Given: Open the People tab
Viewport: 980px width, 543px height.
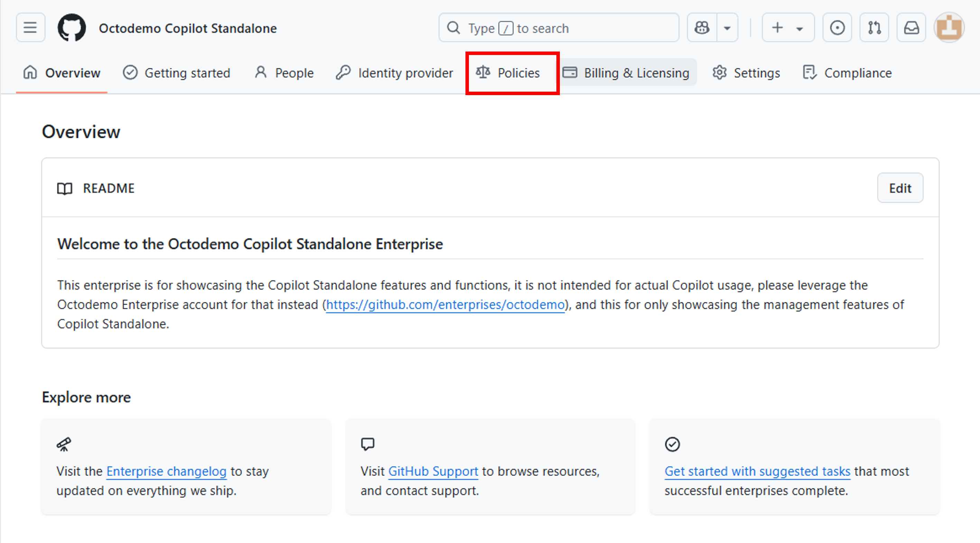Looking at the screenshot, I should pos(284,73).
